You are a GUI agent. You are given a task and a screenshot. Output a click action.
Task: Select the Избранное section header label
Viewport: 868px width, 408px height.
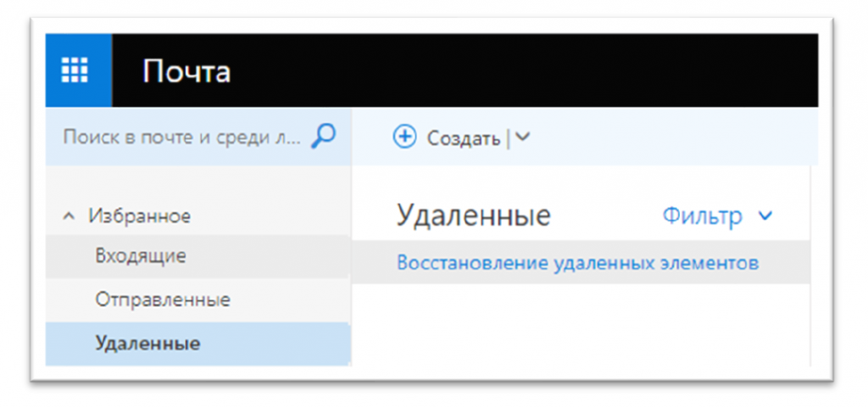coord(139,216)
